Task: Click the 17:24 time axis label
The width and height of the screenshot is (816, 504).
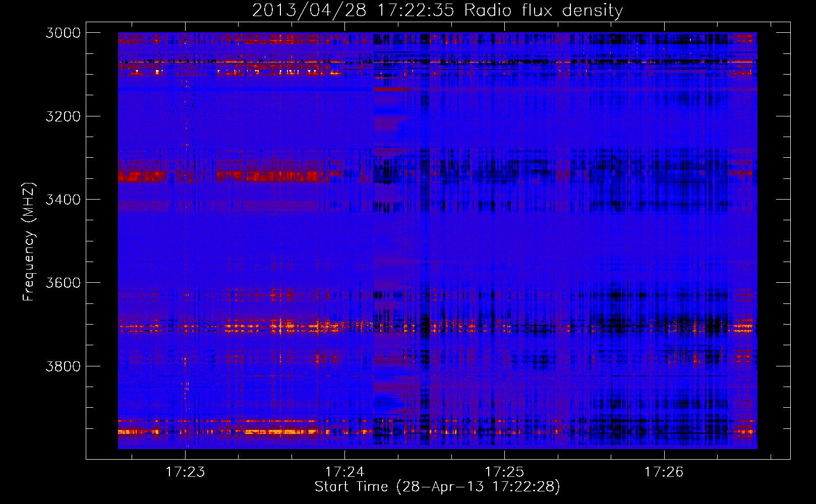Action: (345, 472)
